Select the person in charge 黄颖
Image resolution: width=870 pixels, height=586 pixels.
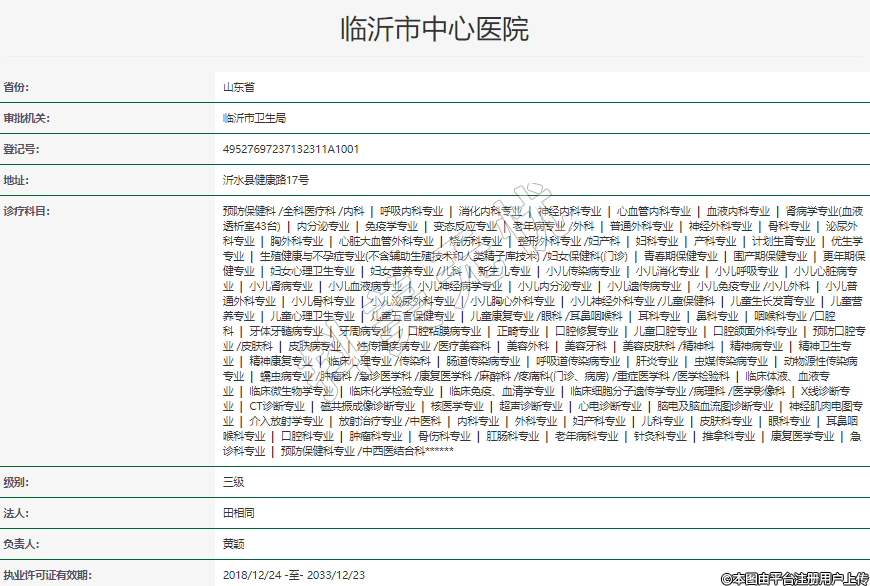(233, 544)
